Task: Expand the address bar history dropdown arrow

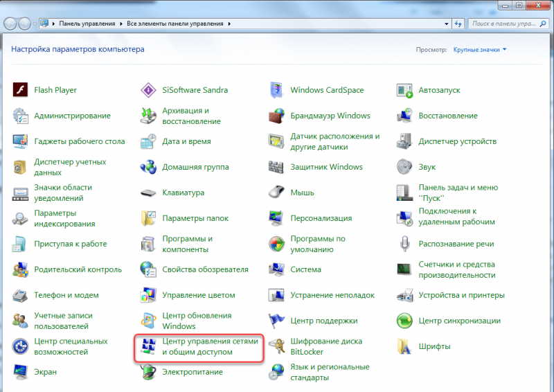Action: (x=446, y=24)
